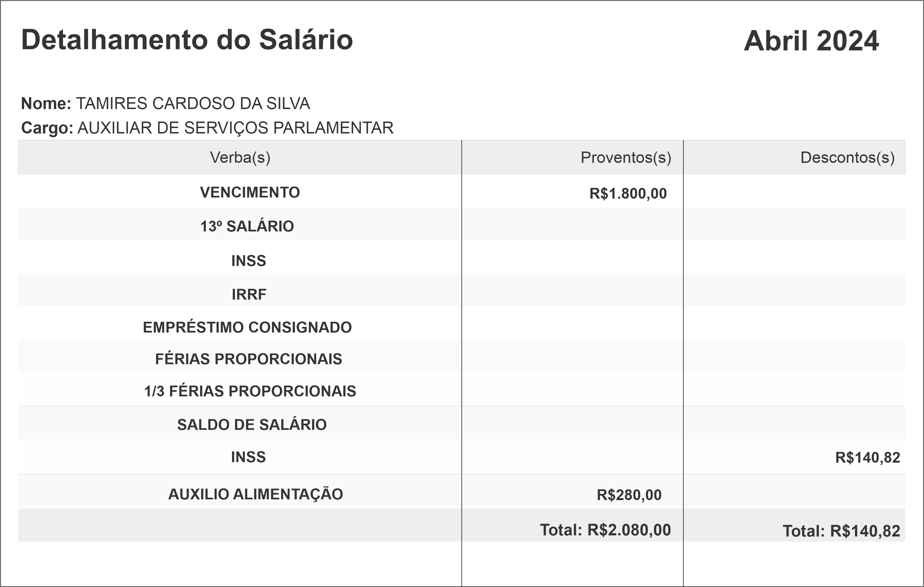This screenshot has height=587, width=924.
Task: Click the R$280,00 auxílio alimentação amount
Action: (629, 495)
